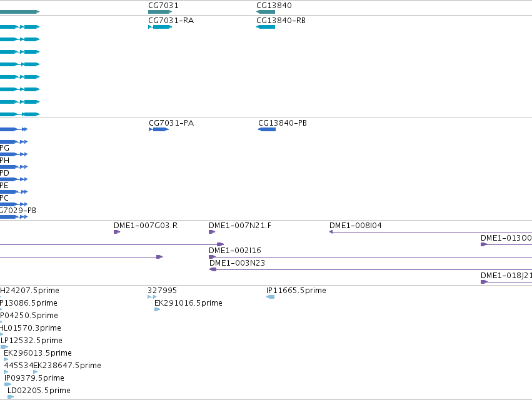Click the LP12532.5prime EST glyph
Screen dimensions: 532x400
4,347
